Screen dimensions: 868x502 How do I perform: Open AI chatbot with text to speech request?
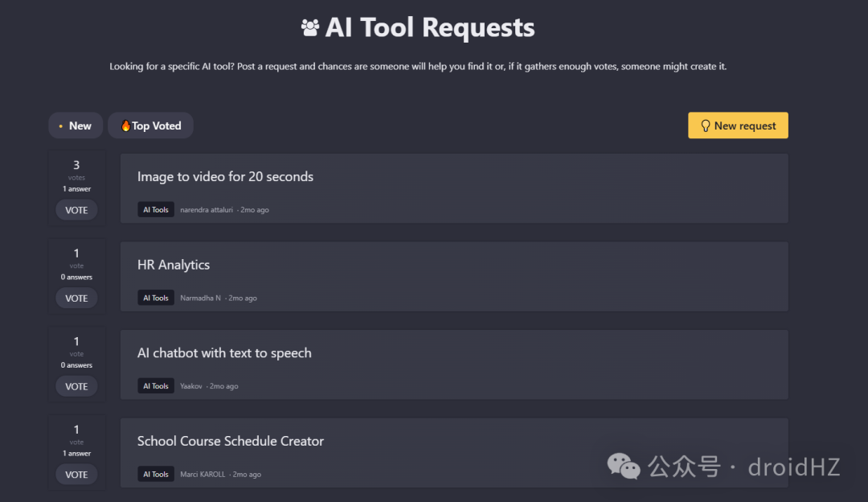tap(224, 353)
